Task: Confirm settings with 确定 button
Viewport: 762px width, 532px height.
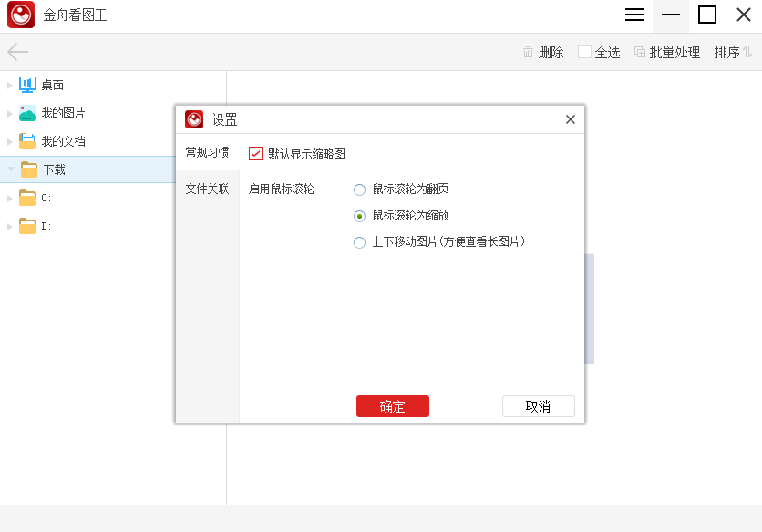Action: tap(393, 406)
